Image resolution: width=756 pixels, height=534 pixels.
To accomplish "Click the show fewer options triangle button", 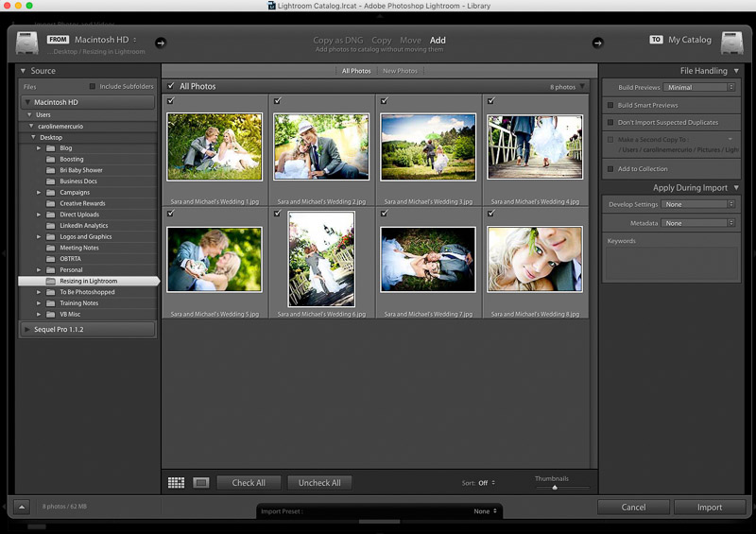I will [22, 508].
